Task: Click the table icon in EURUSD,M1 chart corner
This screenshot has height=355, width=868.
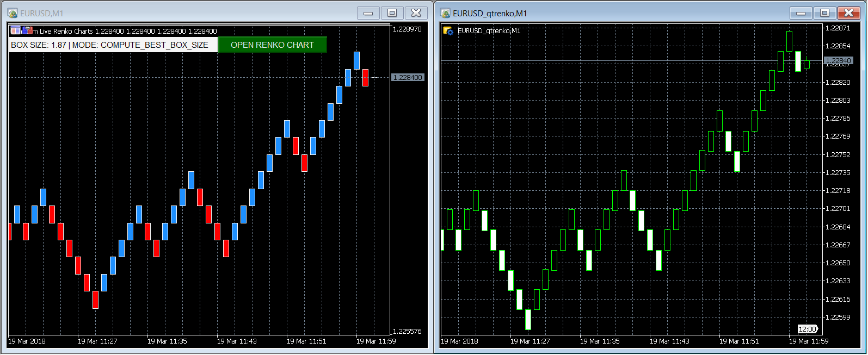Action: click(x=15, y=31)
